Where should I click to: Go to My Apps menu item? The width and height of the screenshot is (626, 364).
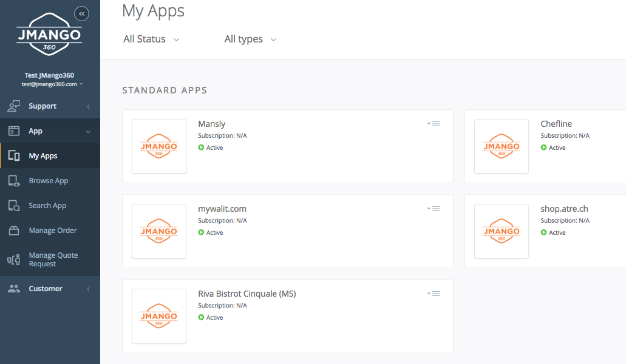[x=50, y=156]
